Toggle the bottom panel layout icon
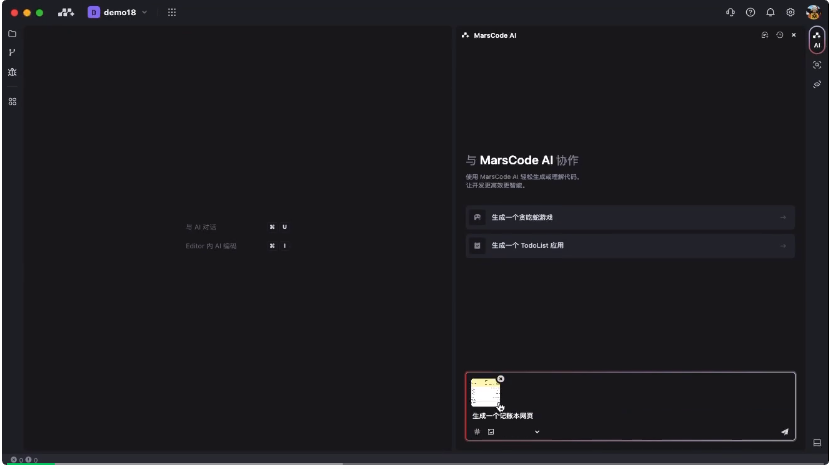This screenshot has height=469, width=831. 817,443
